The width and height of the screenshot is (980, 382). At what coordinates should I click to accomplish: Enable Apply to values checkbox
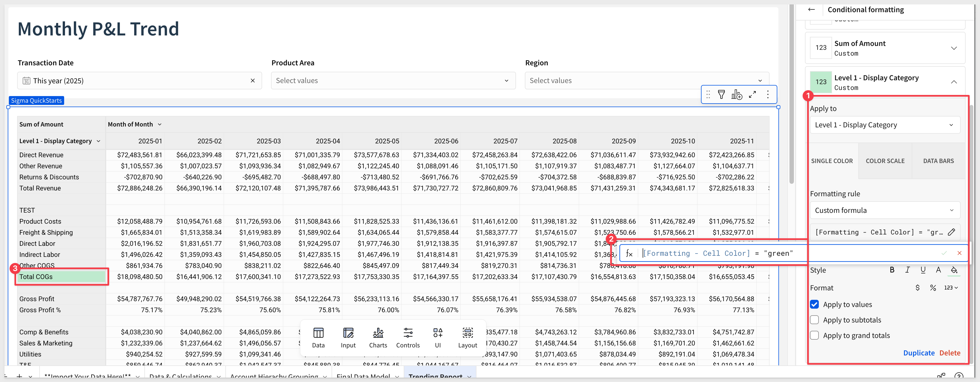815,304
